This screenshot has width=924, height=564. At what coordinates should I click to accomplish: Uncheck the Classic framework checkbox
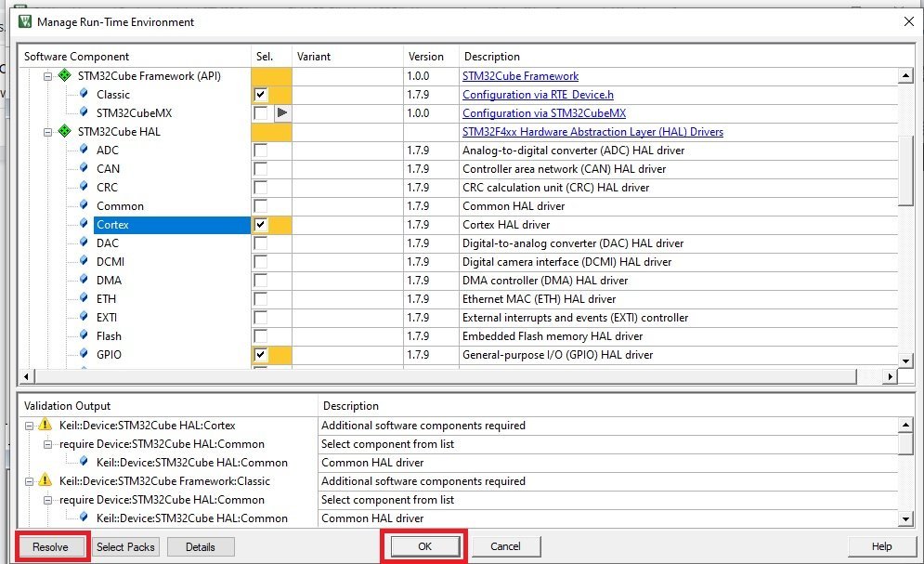(x=260, y=94)
